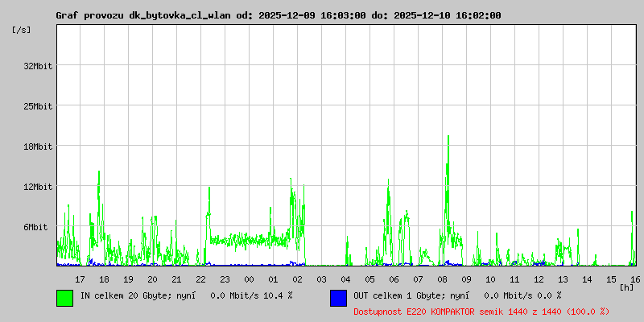The height and width of the screenshot is (322, 644).
Task: Click the hour label '11'
Action: tap(514, 279)
